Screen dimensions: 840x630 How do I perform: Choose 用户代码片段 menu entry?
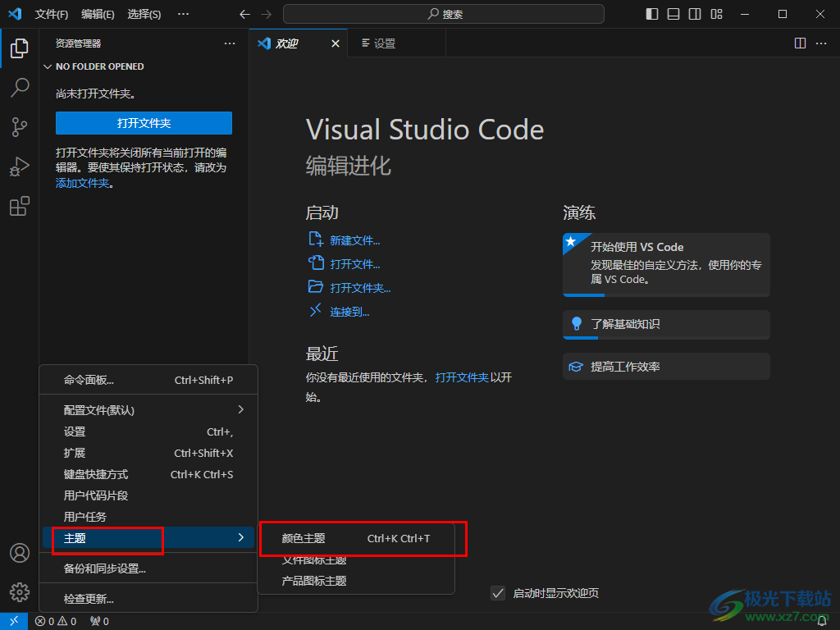coord(148,495)
